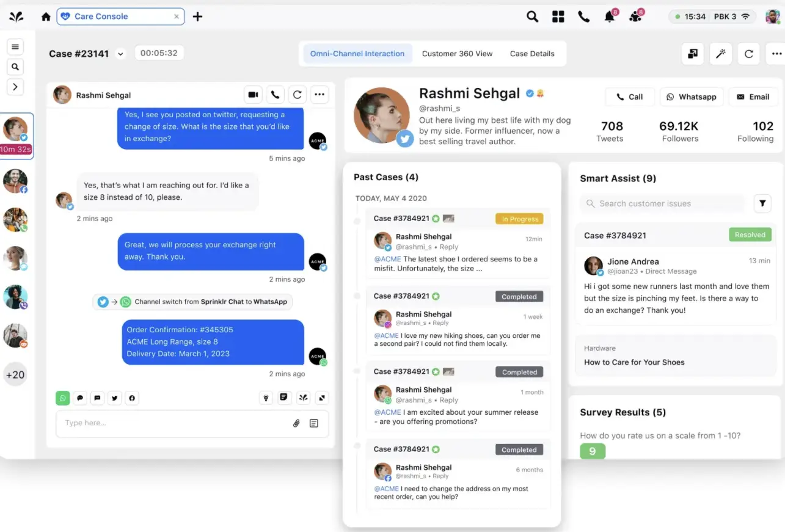785x532 pixels.
Task: Select the SMS message reply channel
Action: pos(97,398)
